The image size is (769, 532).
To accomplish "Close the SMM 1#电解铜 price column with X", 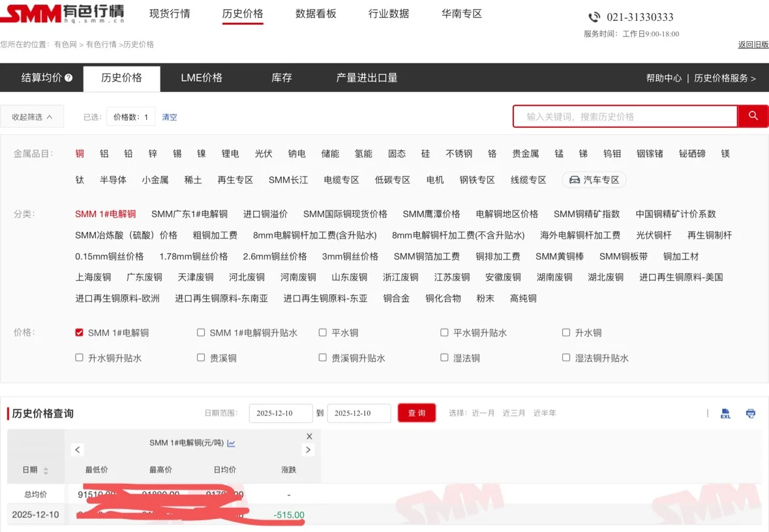I will [309, 436].
